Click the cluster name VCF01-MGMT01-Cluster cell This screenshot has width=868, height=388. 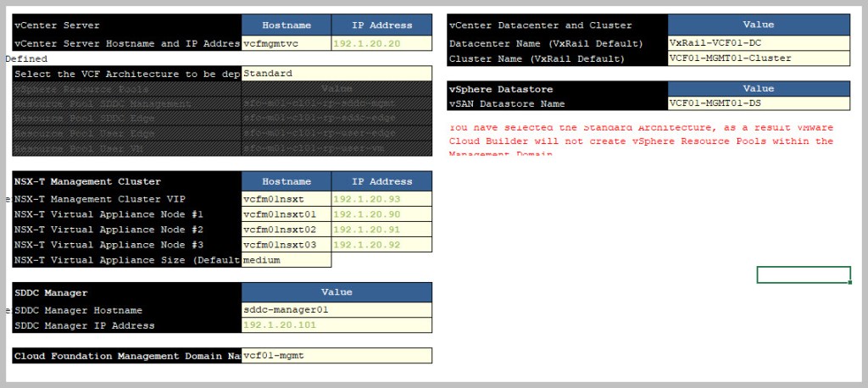(x=759, y=58)
